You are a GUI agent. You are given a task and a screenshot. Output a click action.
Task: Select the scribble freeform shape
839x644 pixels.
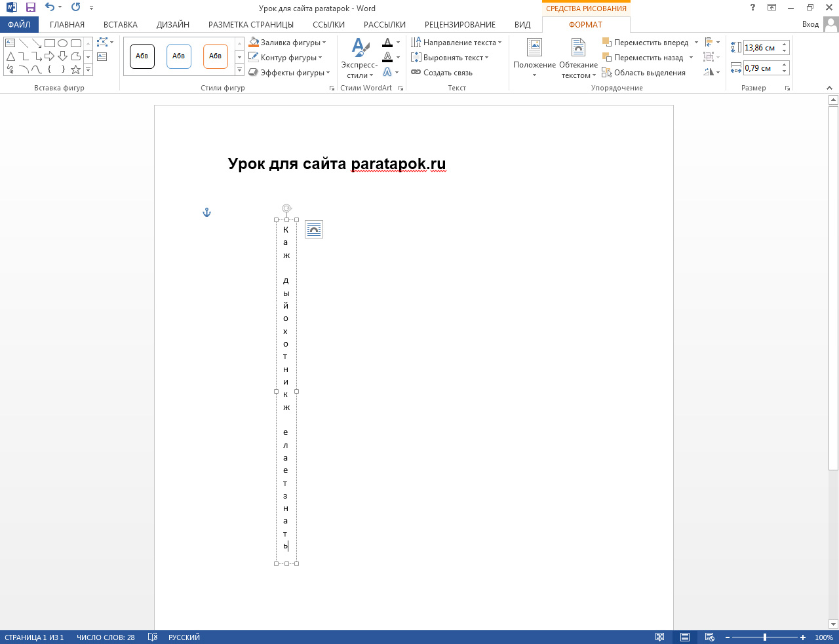tap(10, 69)
